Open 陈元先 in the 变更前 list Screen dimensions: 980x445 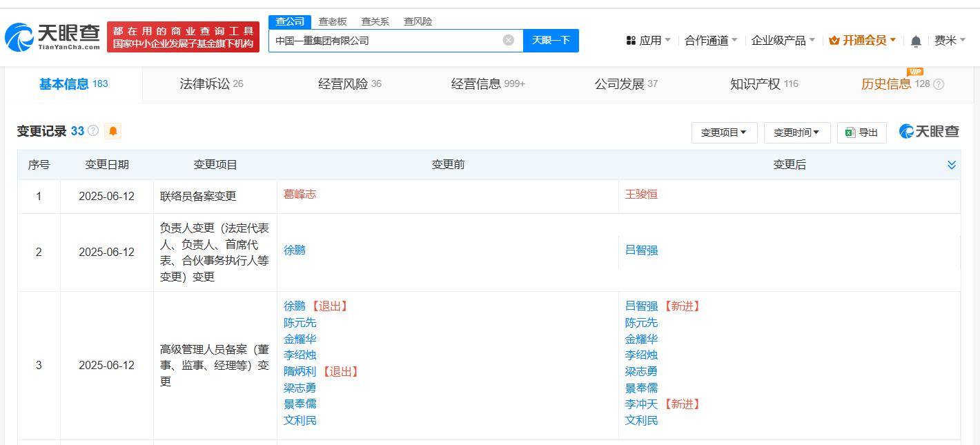point(300,323)
